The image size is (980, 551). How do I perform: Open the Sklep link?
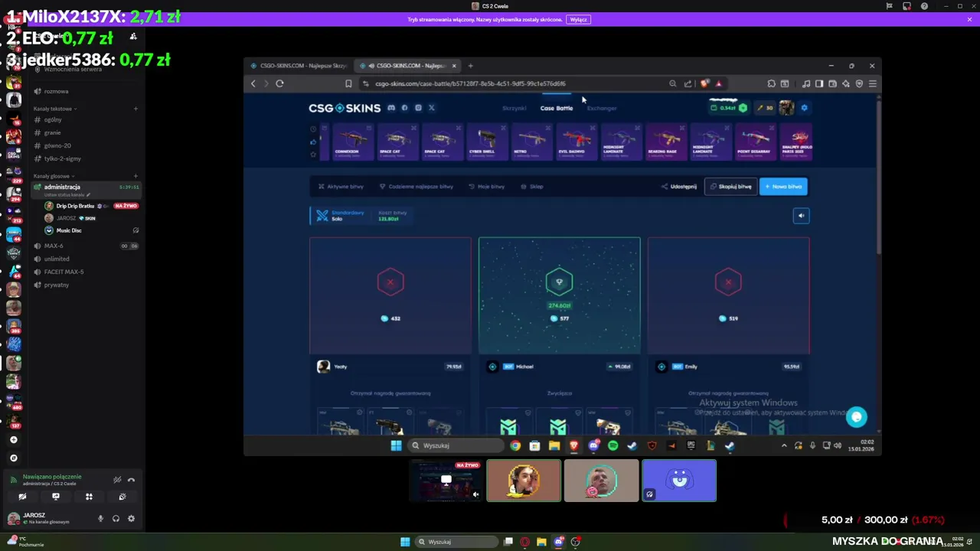click(x=532, y=187)
